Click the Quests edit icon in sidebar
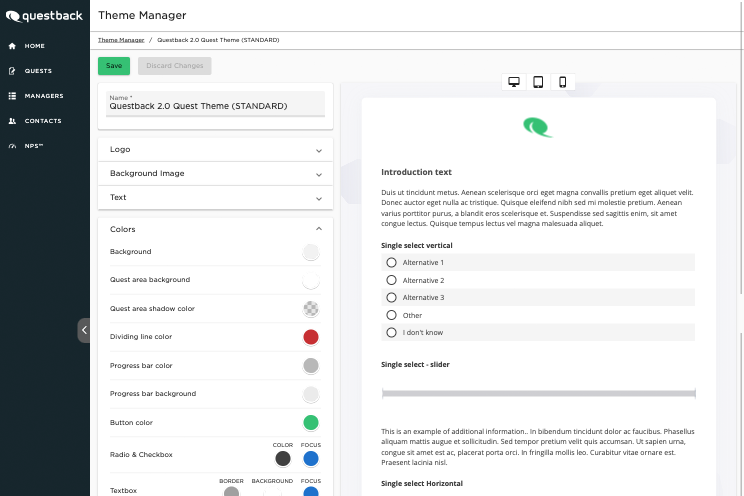 point(12,71)
